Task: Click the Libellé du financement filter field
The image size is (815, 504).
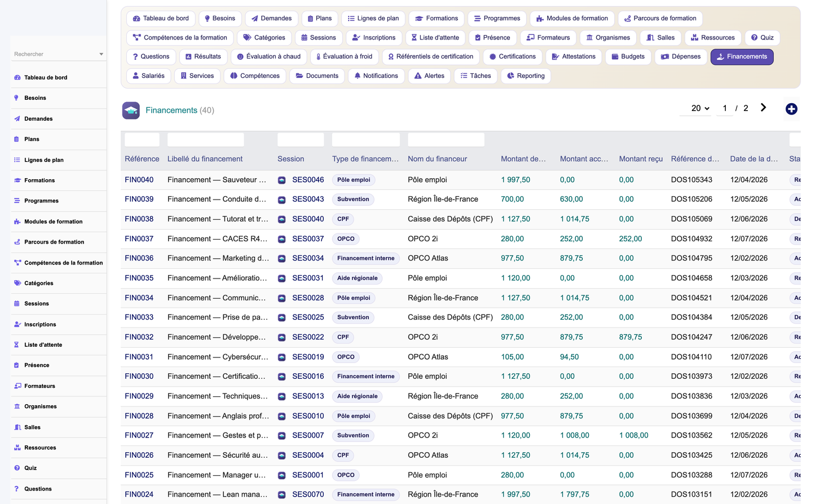Action: [x=206, y=140]
